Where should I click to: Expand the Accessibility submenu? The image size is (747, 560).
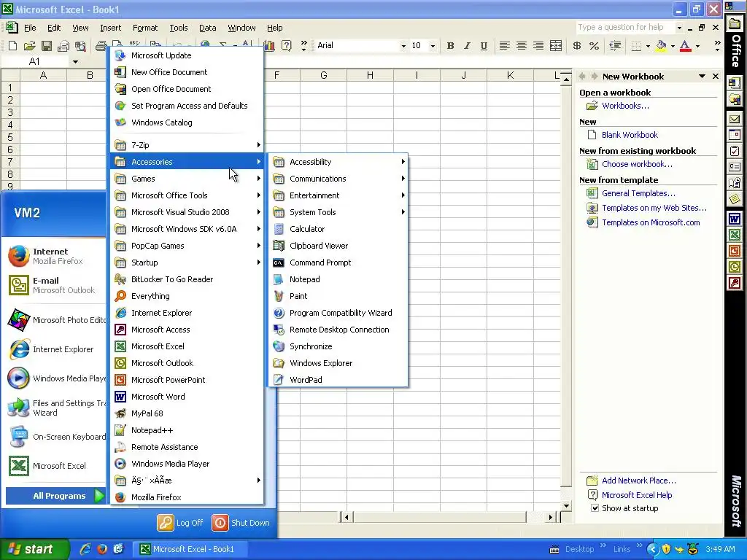tap(338, 162)
